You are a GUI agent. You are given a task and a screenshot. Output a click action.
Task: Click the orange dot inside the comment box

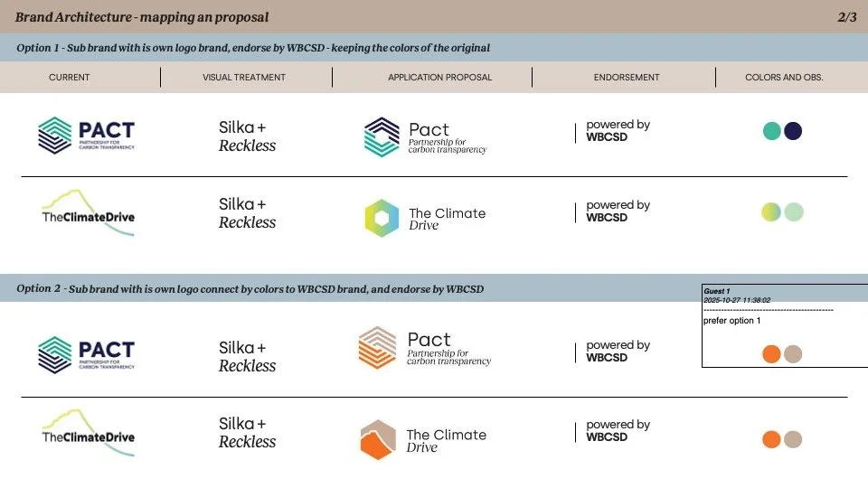(x=771, y=354)
